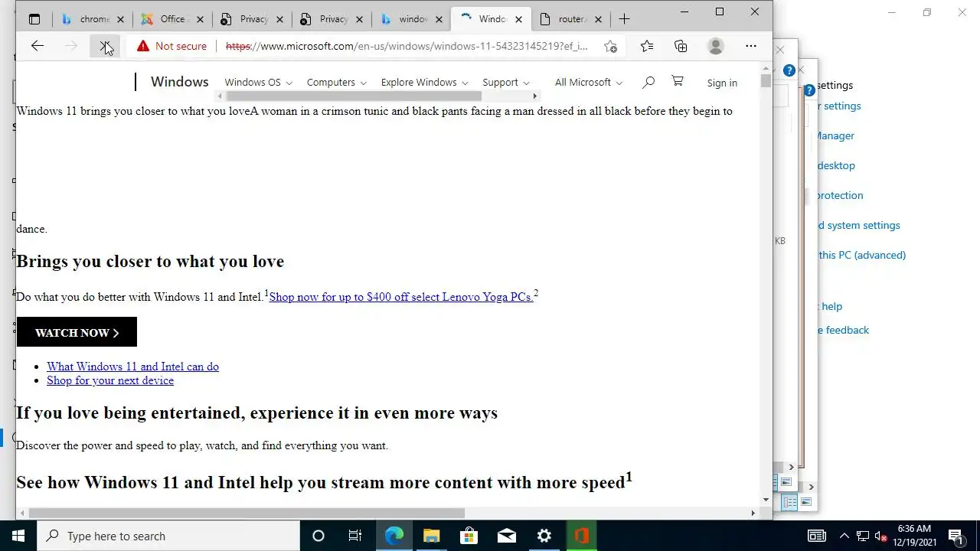980x551 pixels.
Task: Close the Office tab
Action: [199, 19]
